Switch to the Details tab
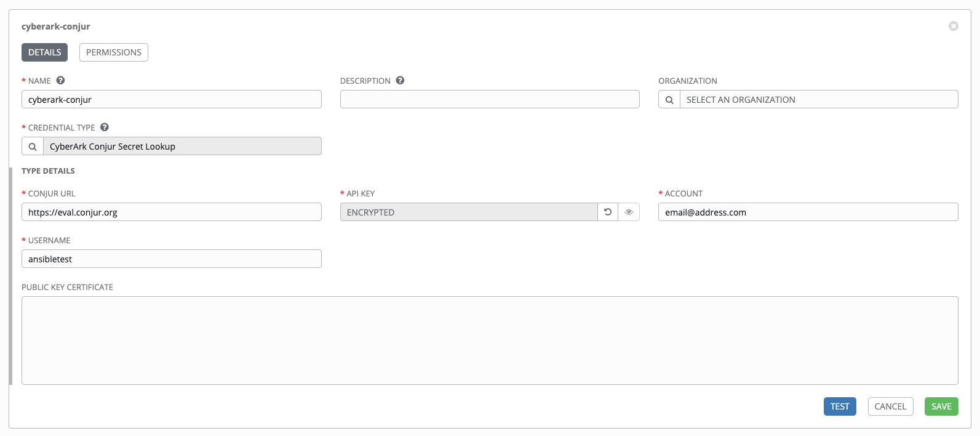The image size is (980, 436). pos(44,52)
